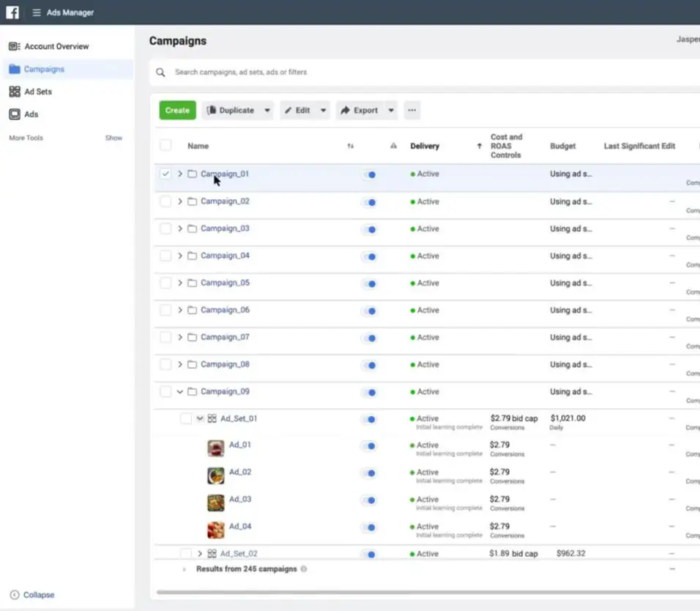Click Budget column header
This screenshot has height=611, width=700.
point(563,146)
